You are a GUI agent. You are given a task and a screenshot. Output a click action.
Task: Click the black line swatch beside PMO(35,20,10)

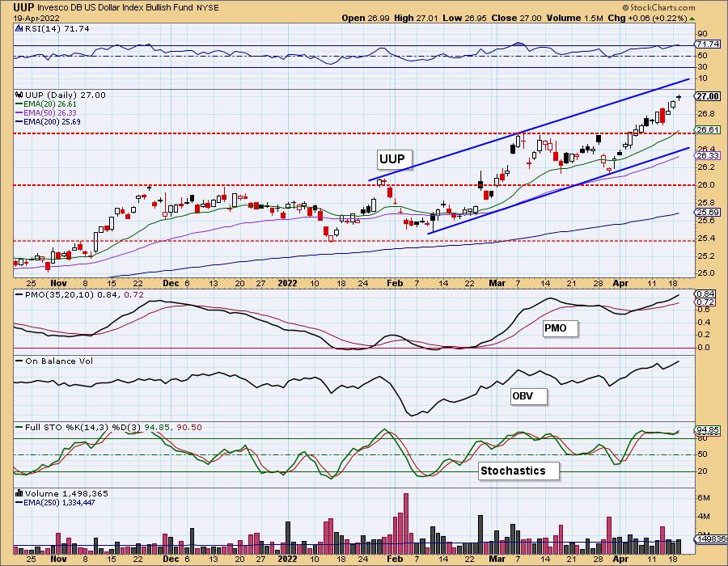point(19,294)
